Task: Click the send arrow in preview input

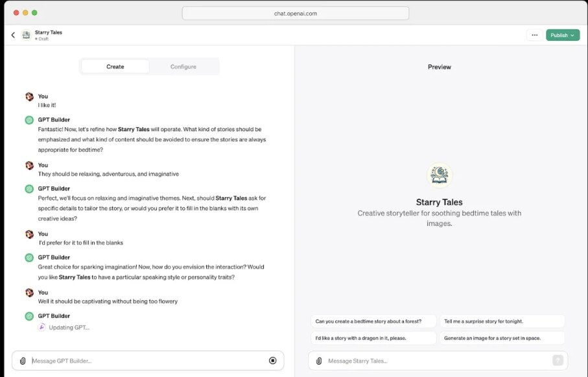Action: 557,360
